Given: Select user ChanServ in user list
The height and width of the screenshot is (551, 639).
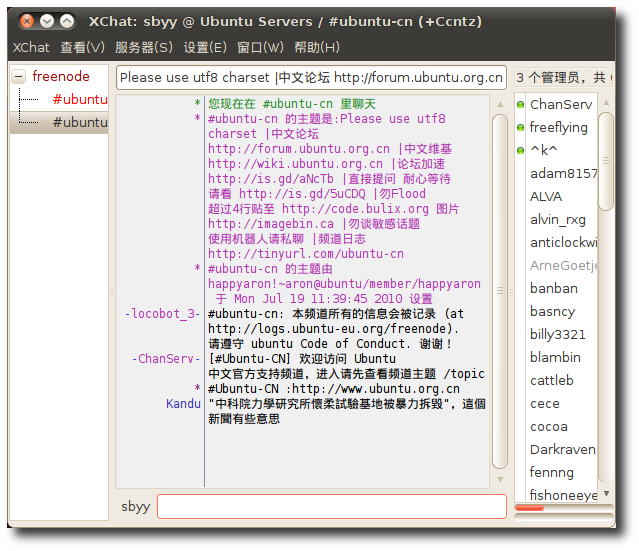Looking at the screenshot, I should coord(561,104).
